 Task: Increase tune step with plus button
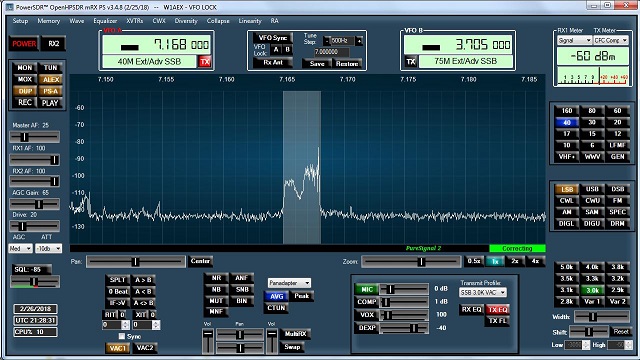pos(359,41)
